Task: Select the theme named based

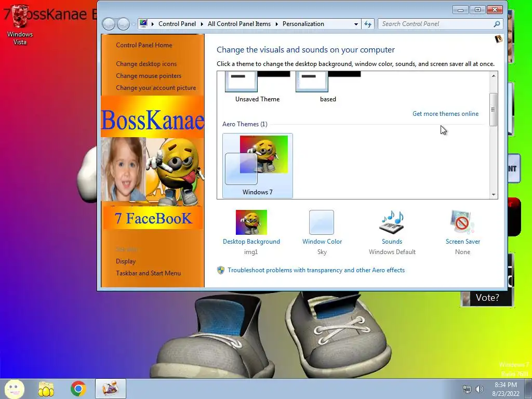Action: pos(328,87)
